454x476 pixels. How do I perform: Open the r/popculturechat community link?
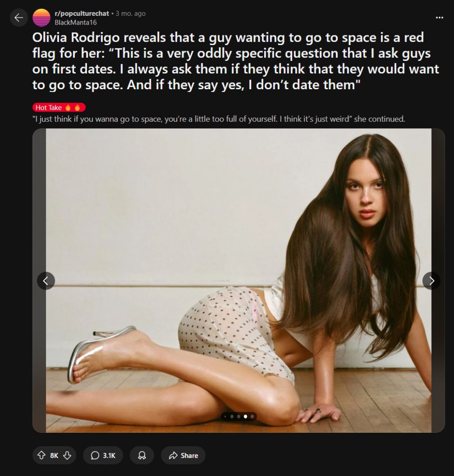82,13
